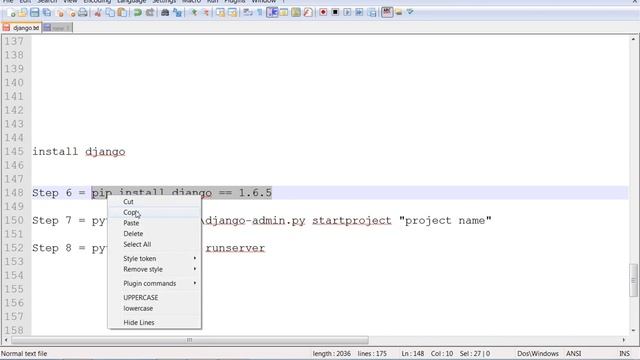
Task: Click 'length : 2036' in status bar
Action: [x=331, y=353]
